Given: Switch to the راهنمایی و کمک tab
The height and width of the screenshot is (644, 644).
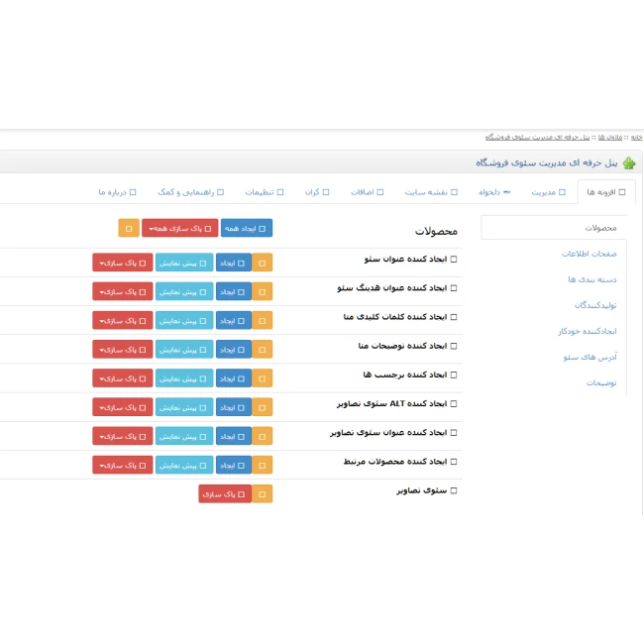Looking at the screenshot, I should point(190,192).
